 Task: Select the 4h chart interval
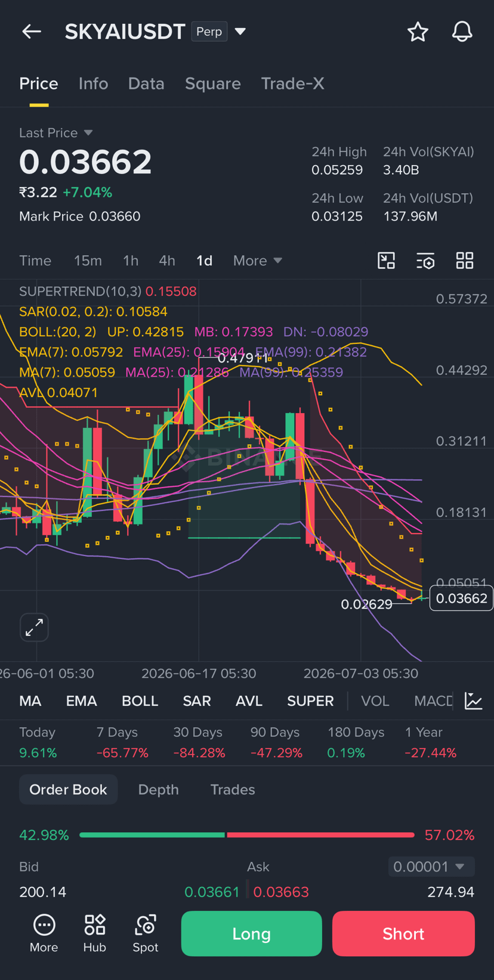167,260
